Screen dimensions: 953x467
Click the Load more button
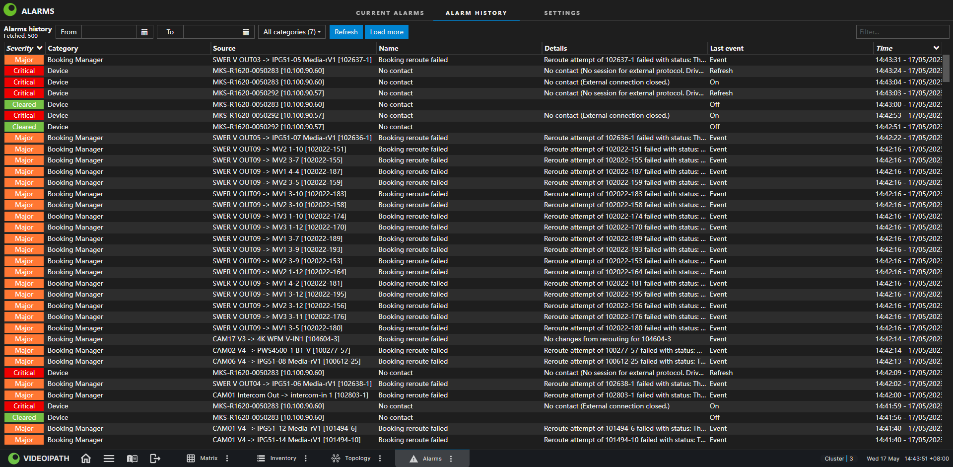pyautogui.click(x=387, y=32)
